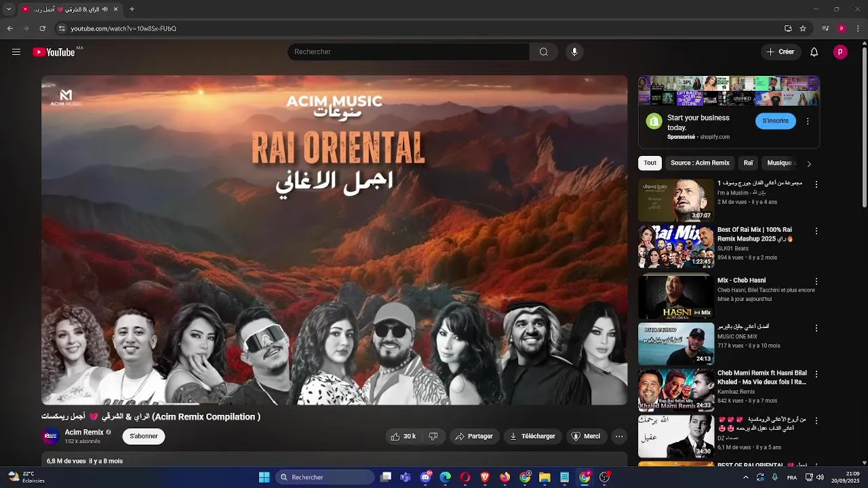Open Discord from the taskbar

(x=426, y=477)
